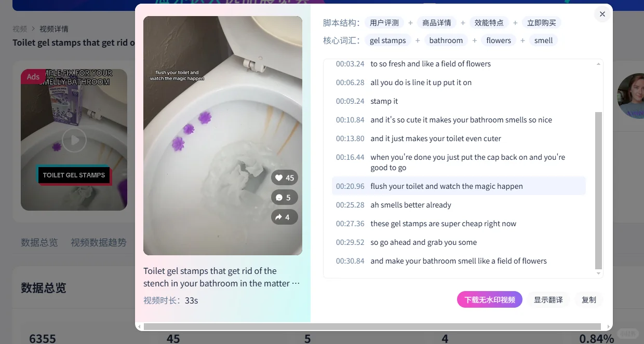Image resolution: width=644 pixels, height=344 pixels.
Task: Click the comment bubble icon showing 5 comments
Action: click(x=285, y=197)
